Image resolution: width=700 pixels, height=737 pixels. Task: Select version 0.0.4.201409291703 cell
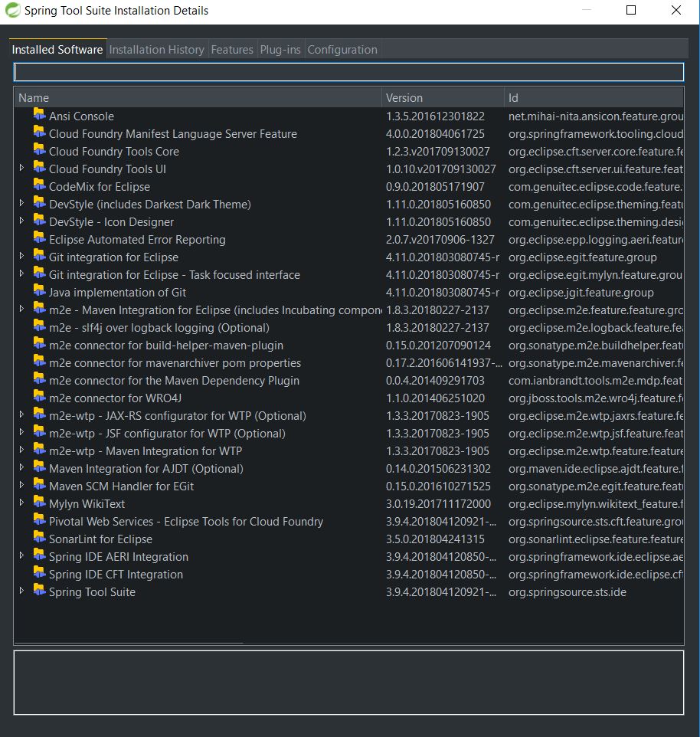(435, 381)
